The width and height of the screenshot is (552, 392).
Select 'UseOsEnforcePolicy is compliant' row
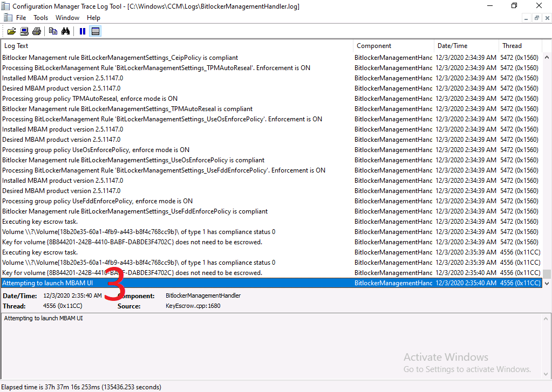pos(271,160)
